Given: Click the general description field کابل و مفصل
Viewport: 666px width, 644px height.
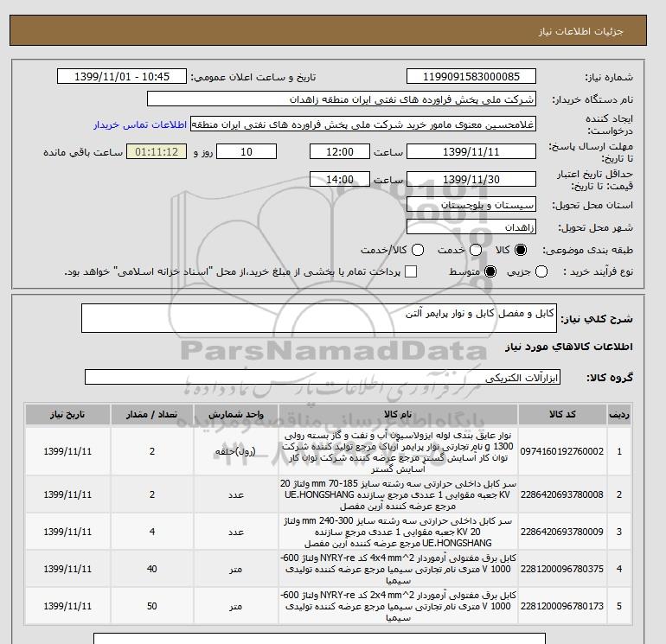Looking at the screenshot, I should (x=319, y=318).
